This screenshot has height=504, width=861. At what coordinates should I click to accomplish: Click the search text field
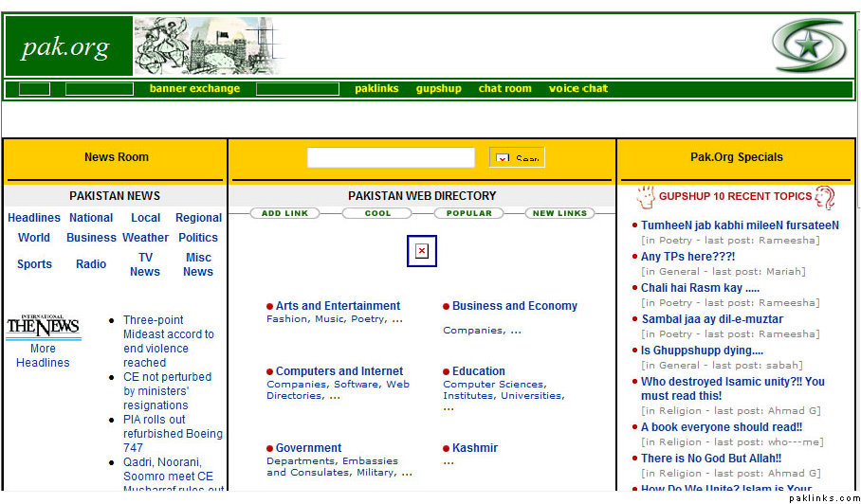coord(391,158)
